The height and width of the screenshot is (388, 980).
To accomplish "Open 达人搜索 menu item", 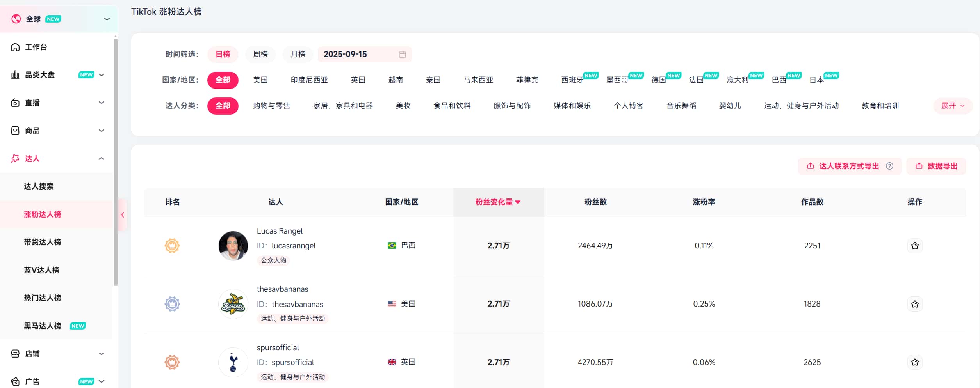I will tap(39, 186).
